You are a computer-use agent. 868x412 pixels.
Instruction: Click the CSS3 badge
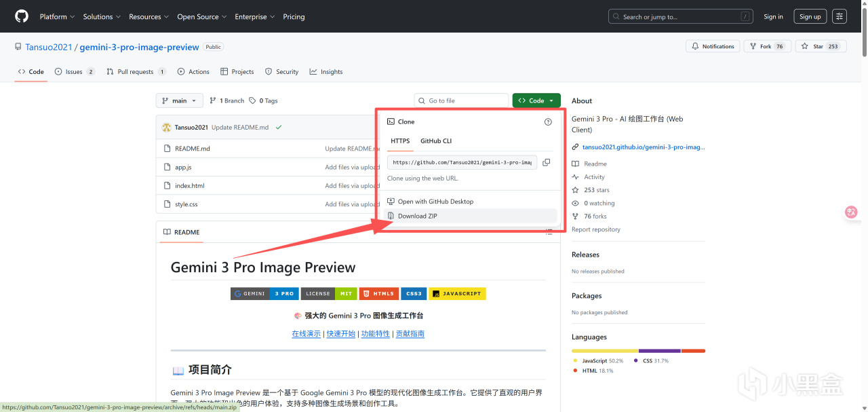(x=414, y=294)
